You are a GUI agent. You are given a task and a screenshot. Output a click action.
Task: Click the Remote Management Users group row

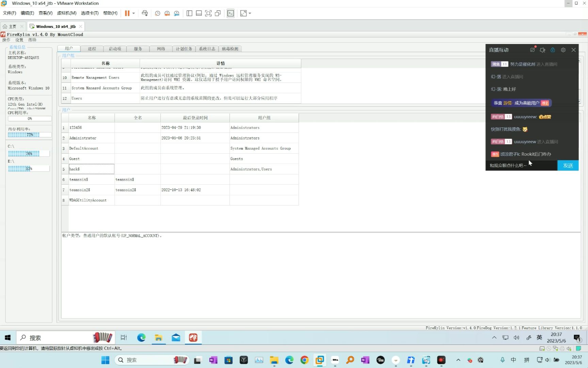click(181, 78)
